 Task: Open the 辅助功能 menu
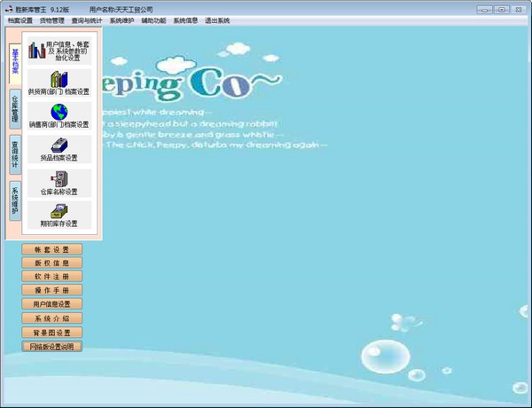click(x=153, y=20)
